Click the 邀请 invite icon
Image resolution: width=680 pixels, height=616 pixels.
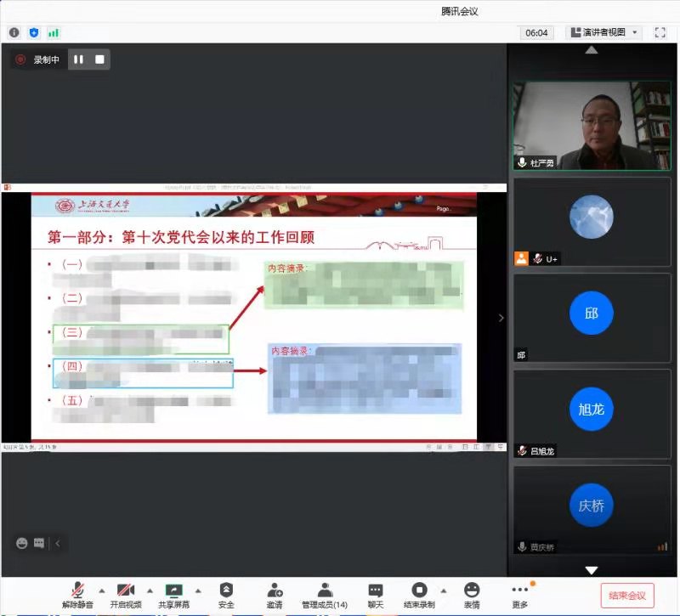coord(275,595)
